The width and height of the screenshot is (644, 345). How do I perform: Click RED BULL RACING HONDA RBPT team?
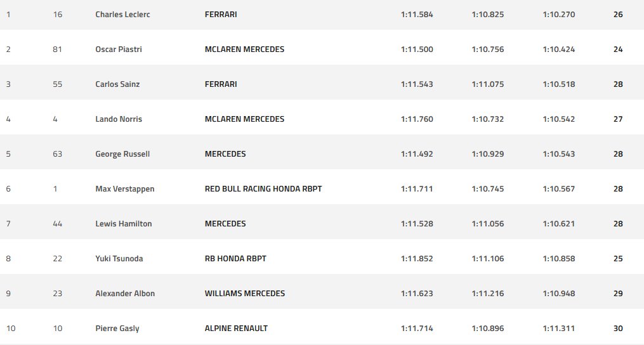click(263, 189)
